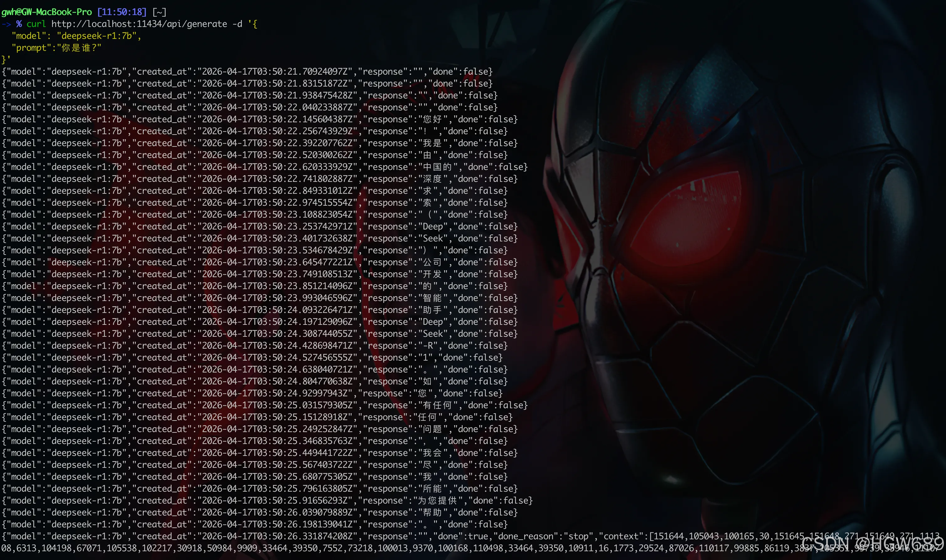Click timestamp 2026-04-17T03:50:21.70924097Z
Viewport: 946px width, 560px height.
click(x=274, y=72)
